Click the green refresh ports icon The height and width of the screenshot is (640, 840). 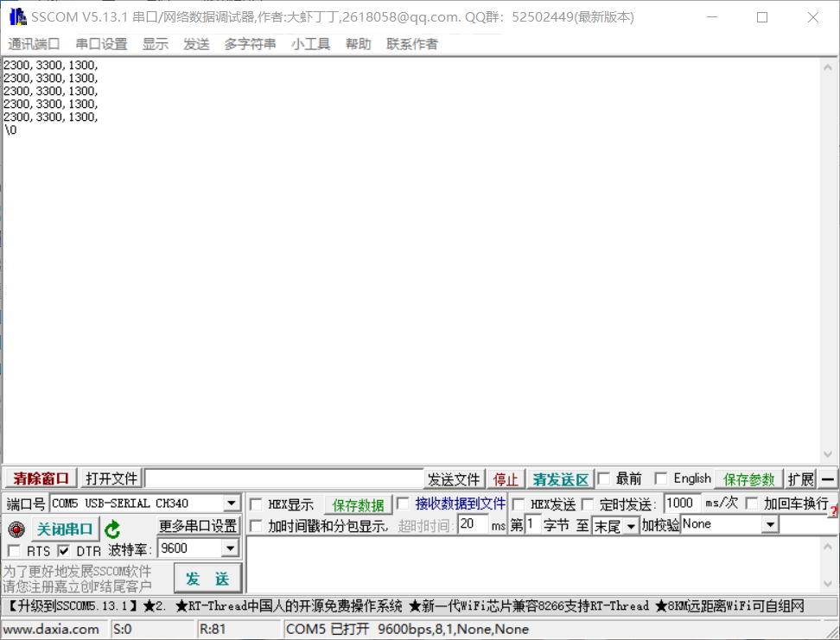pyautogui.click(x=113, y=529)
